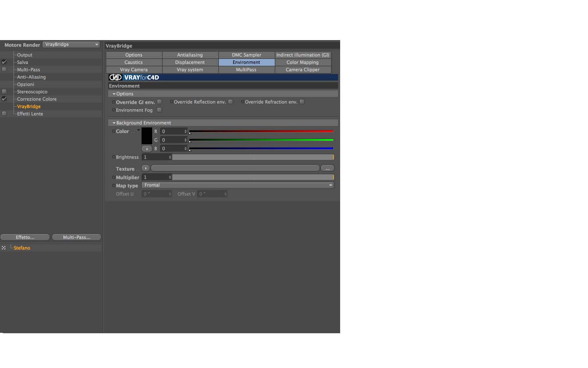Screen dimensions: 588x368
Task: Click the Environment Fog animation dot
Action: click(x=113, y=110)
